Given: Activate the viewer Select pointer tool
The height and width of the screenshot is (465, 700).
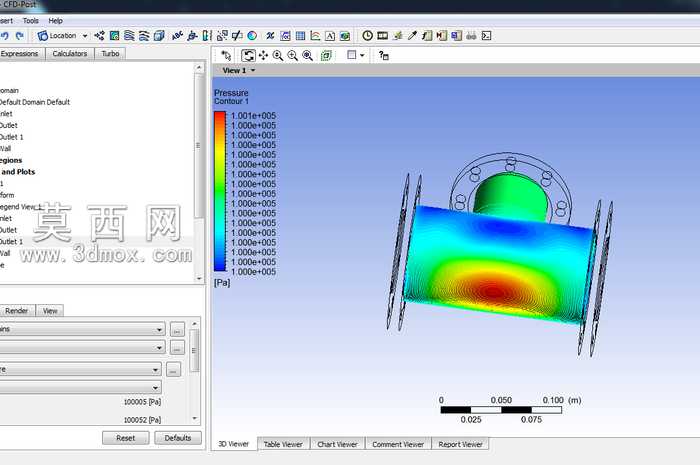Looking at the screenshot, I should (x=226, y=55).
